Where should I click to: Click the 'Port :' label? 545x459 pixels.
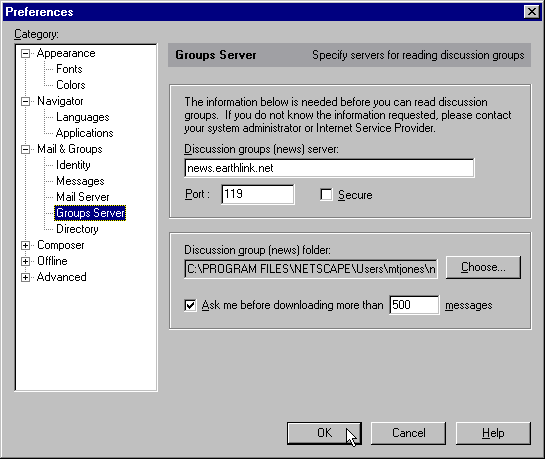click(197, 194)
